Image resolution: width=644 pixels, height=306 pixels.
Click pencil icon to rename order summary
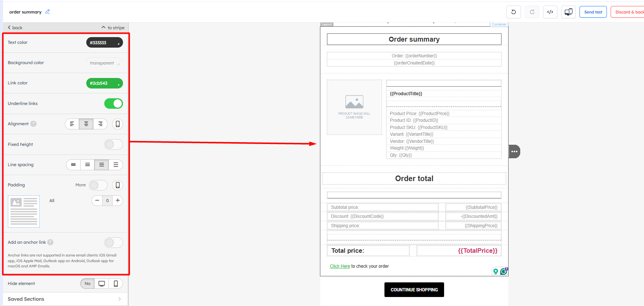[x=48, y=12]
